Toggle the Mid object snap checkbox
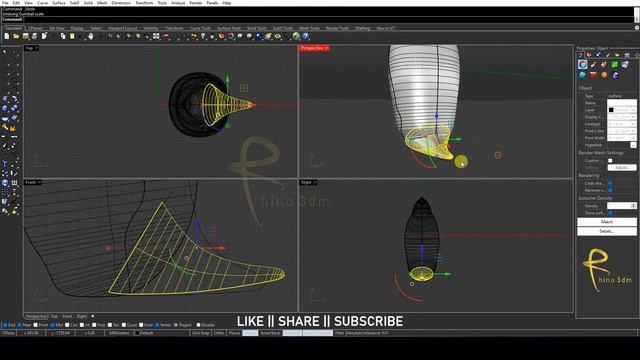Viewport: 640px width, 360px height. 53,325
